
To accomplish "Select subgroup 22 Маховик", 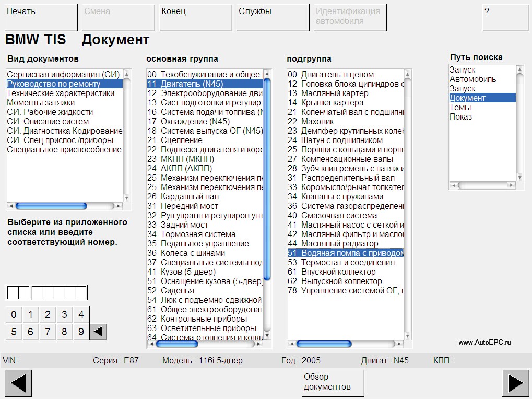I will click(x=346, y=122).
